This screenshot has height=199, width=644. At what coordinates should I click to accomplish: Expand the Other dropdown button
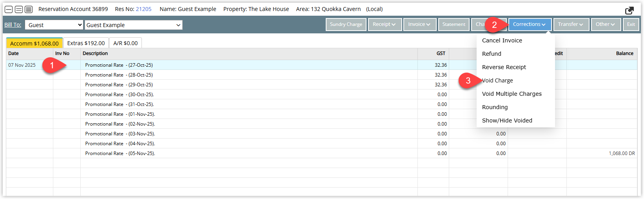(606, 24)
